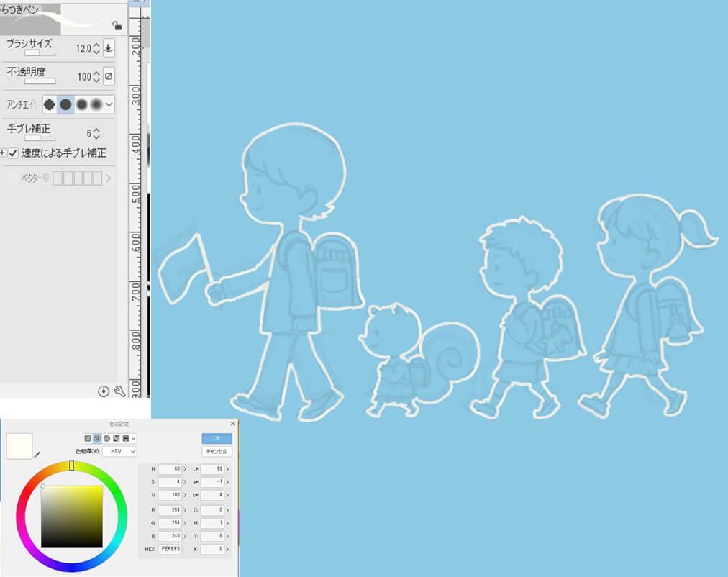The width and height of the screenshot is (728, 577).
Task: Select first square color picker mode icon
Action: click(x=88, y=438)
